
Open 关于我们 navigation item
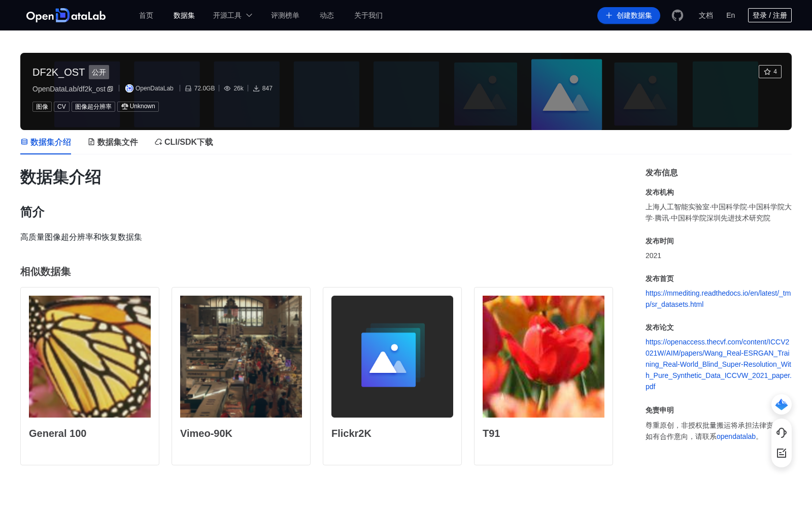click(x=368, y=15)
